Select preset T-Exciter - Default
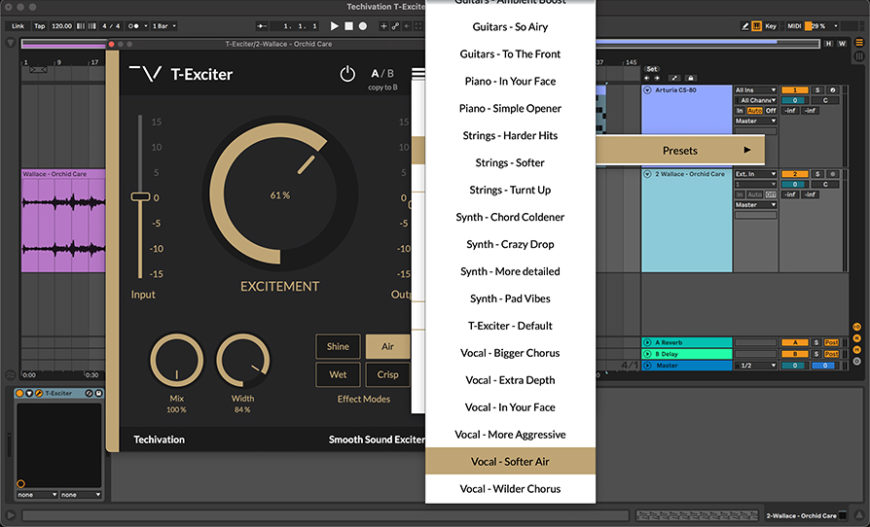The width and height of the screenshot is (870, 527). (510, 326)
